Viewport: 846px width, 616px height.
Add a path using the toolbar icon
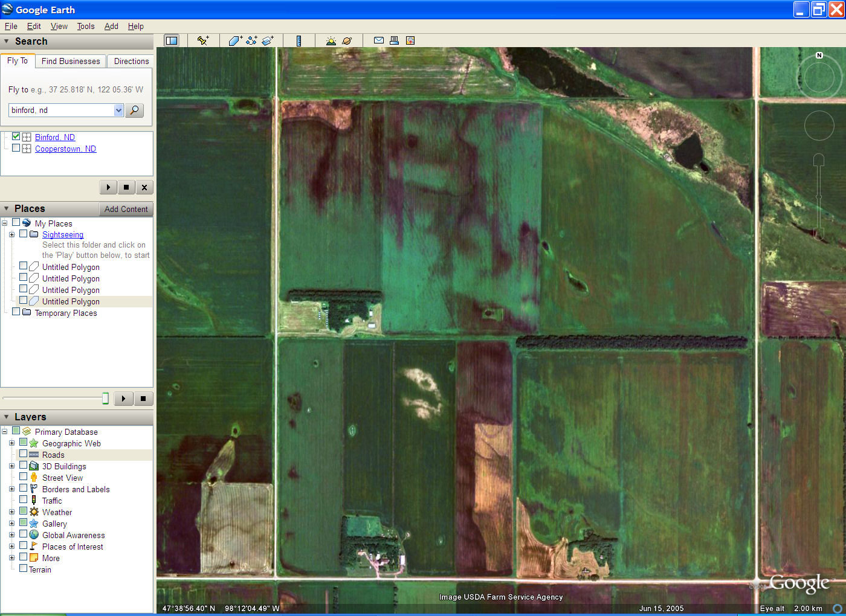tap(251, 40)
